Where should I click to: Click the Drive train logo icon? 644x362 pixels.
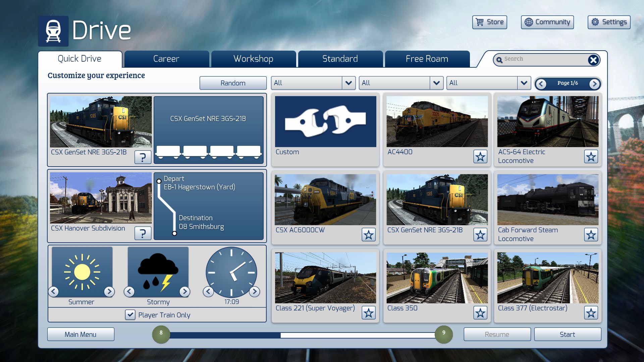(x=53, y=31)
